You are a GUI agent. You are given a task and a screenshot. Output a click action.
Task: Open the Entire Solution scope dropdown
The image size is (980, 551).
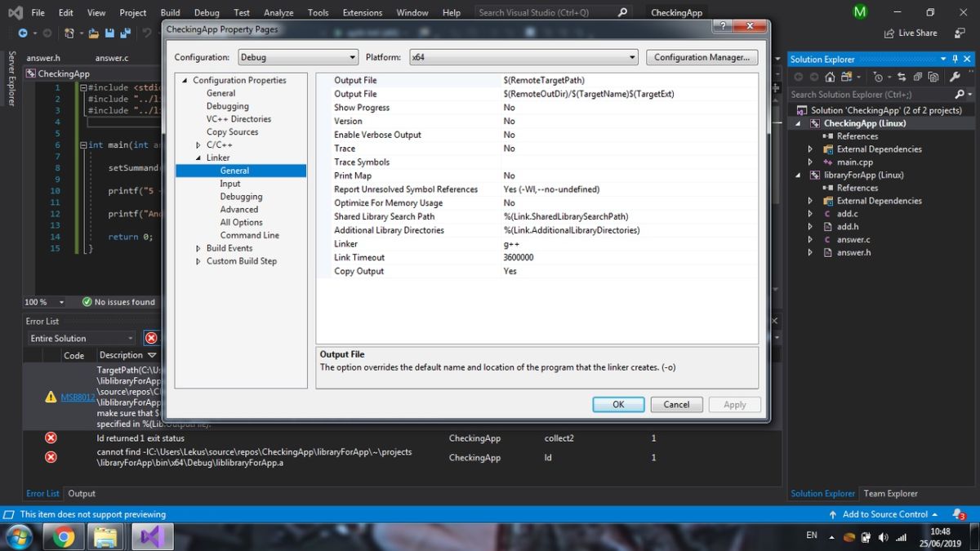click(81, 338)
